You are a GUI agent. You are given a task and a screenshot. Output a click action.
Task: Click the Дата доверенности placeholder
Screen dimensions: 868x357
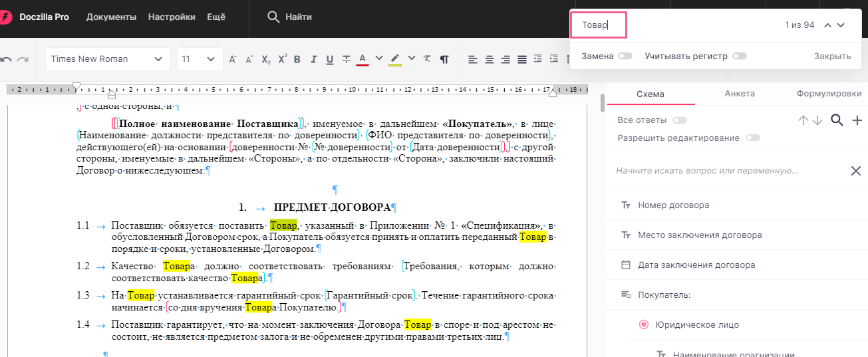pyautogui.click(x=457, y=147)
